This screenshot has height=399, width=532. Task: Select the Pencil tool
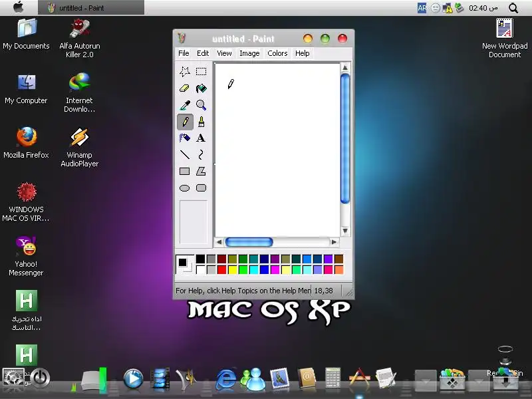pyautogui.click(x=185, y=122)
